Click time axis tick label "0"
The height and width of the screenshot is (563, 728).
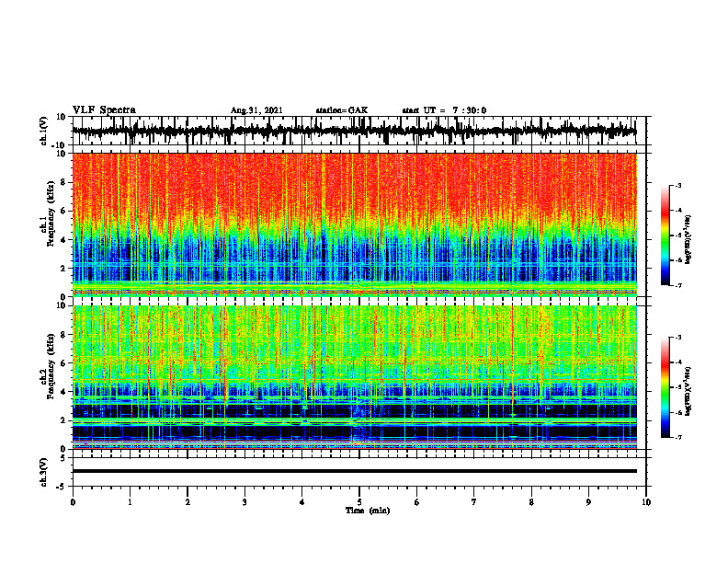[x=73, y=502]
